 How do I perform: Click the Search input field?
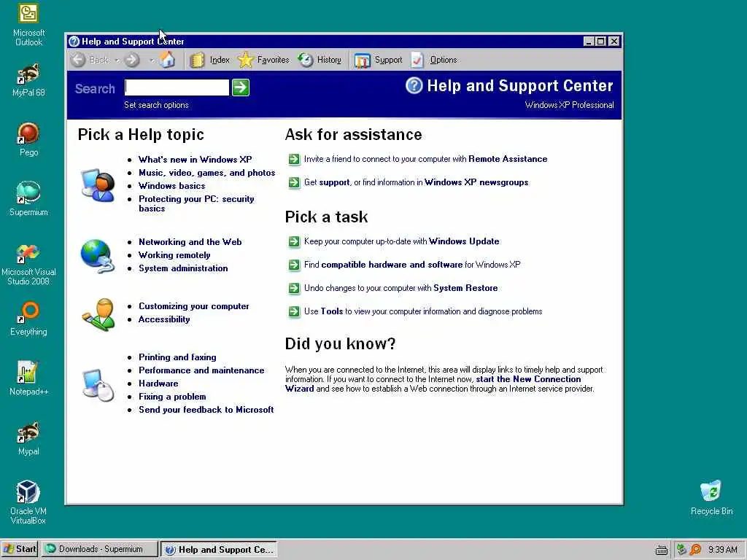(177, 87)
